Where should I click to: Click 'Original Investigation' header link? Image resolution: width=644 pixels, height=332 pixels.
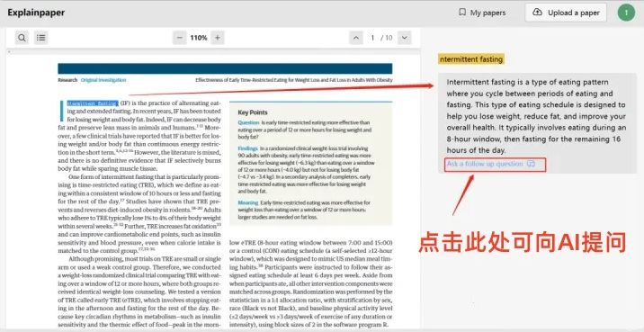[103, 80]
